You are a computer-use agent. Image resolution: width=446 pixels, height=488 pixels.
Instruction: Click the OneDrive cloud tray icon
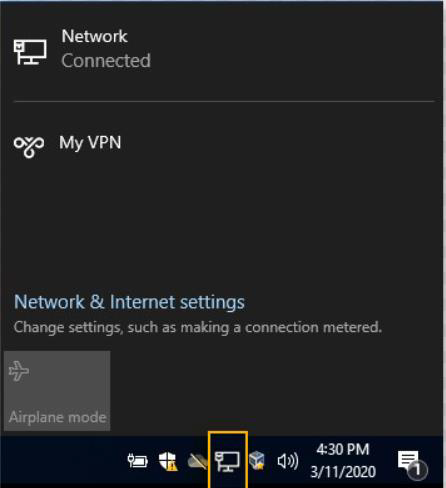click(197, 462)
